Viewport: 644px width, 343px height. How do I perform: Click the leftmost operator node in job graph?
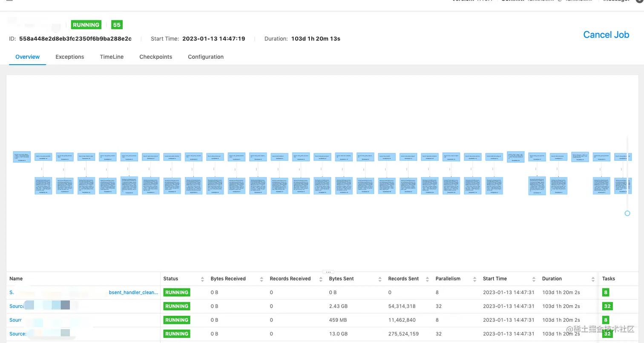coord(22,156)
